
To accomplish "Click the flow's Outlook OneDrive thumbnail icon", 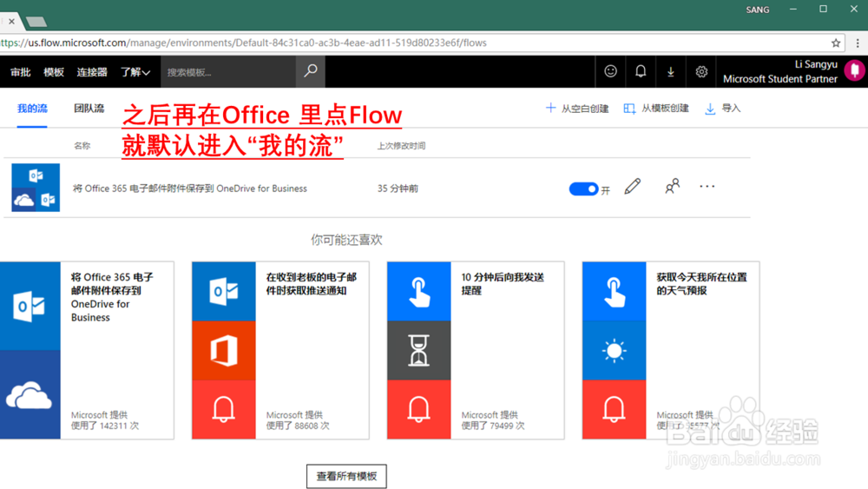I will click(36, 188).
